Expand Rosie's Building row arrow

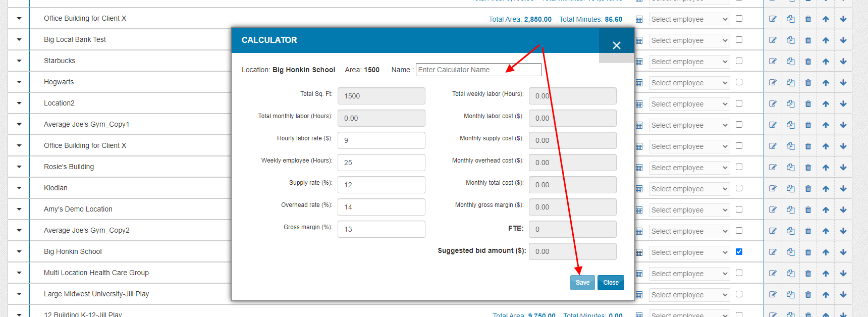pos(19,167)
